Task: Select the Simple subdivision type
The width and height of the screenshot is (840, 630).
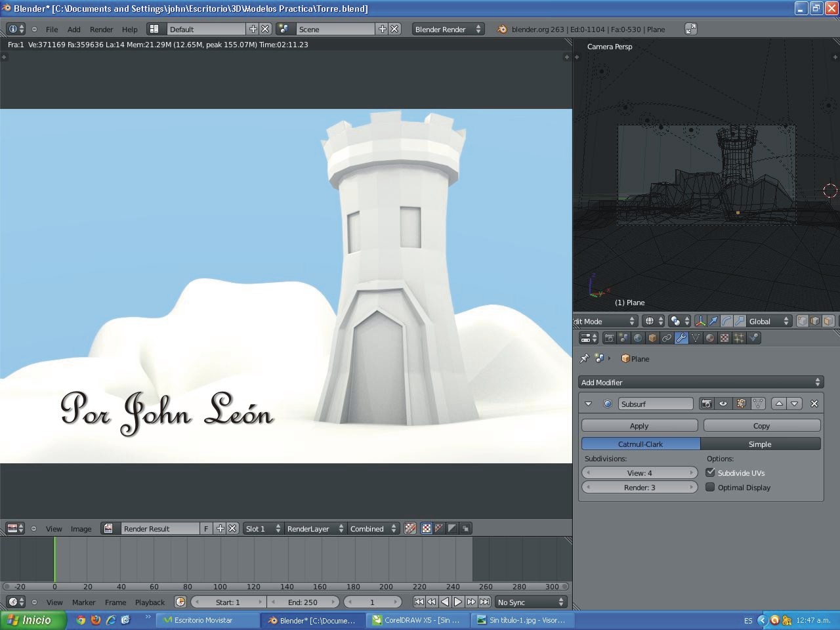Action: click(760, 444)
